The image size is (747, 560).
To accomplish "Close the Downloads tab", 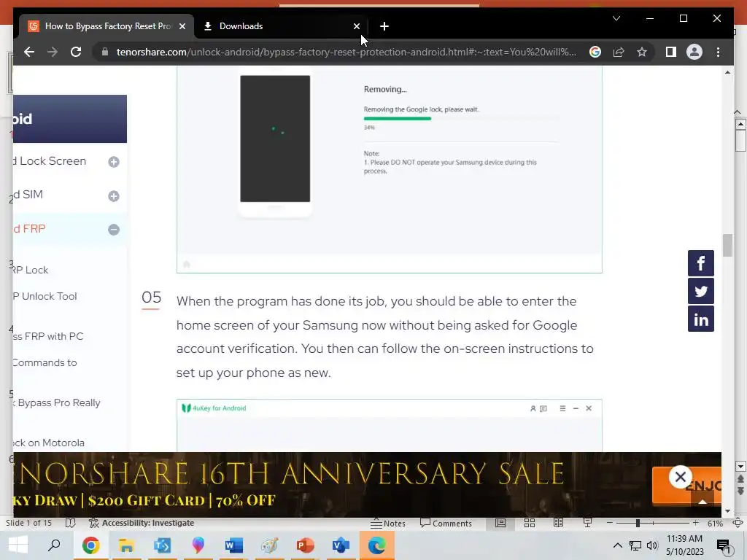I will coord(356,26).
